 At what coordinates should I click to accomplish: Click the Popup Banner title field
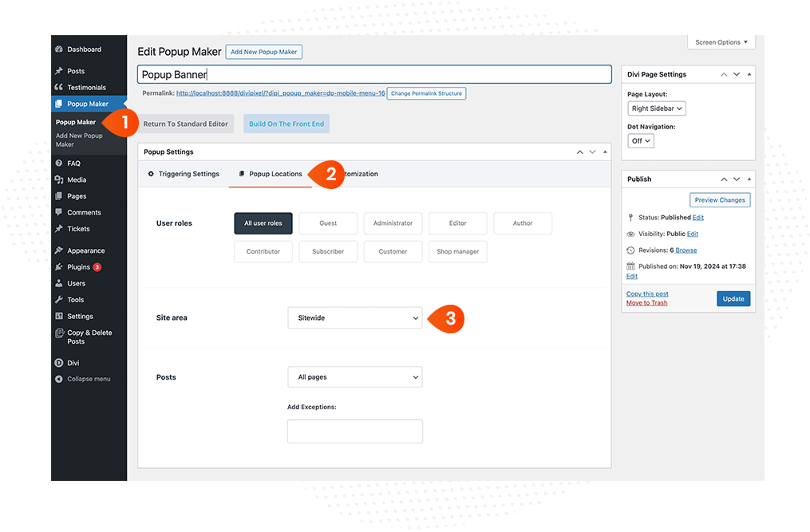[x=374, y=74]
